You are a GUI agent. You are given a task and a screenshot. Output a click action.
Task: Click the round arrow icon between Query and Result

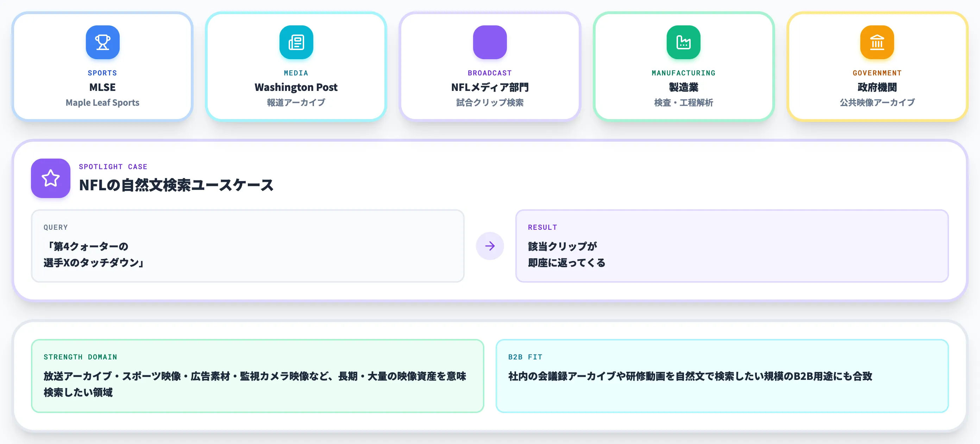pyautogui.click(x=490, y=246)
